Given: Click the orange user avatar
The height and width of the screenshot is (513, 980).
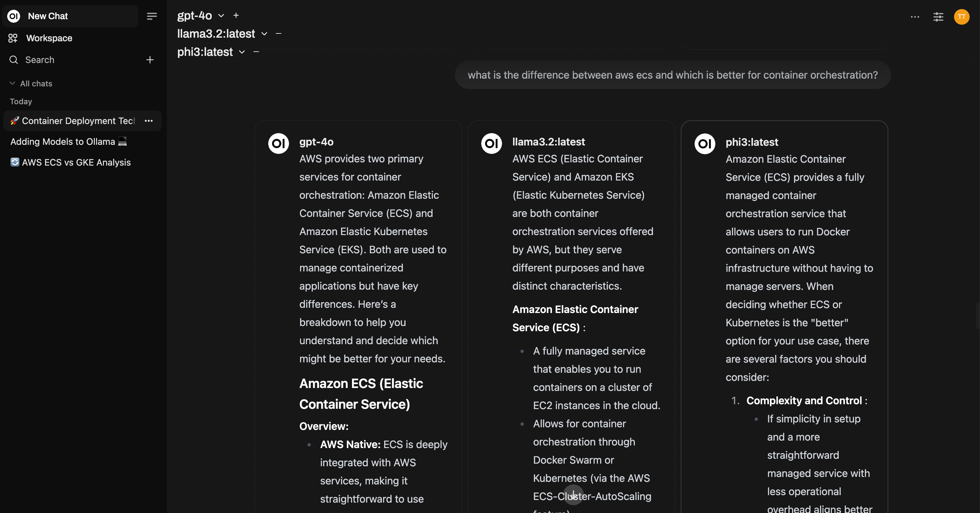Looking at the screenshot, I should pyautogui.click(x=961, y=17).
